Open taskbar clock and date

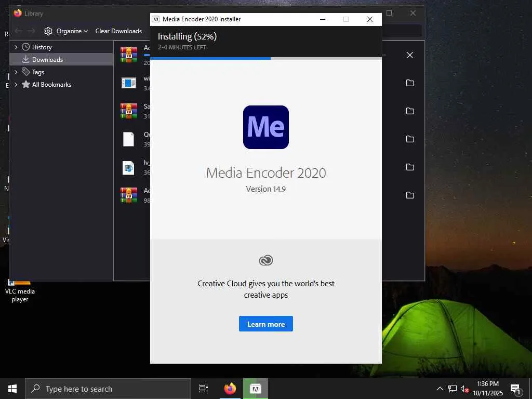coord(488,389)
